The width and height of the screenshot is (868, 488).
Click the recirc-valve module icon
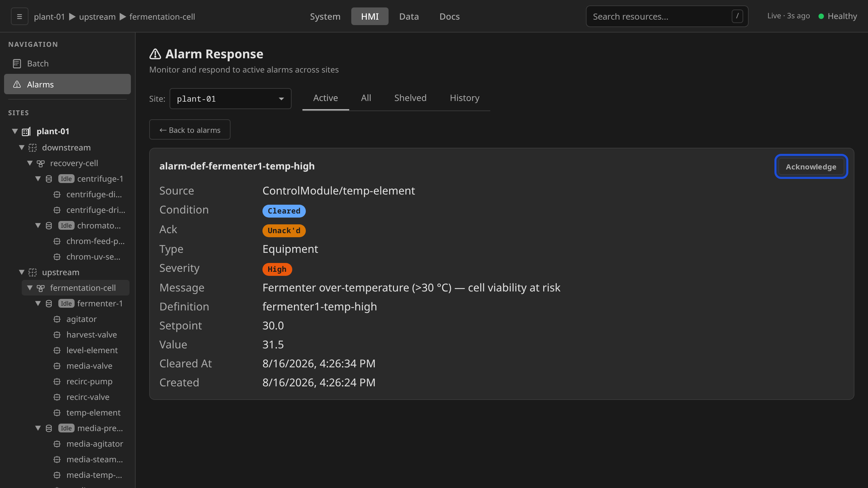(57, 397)
